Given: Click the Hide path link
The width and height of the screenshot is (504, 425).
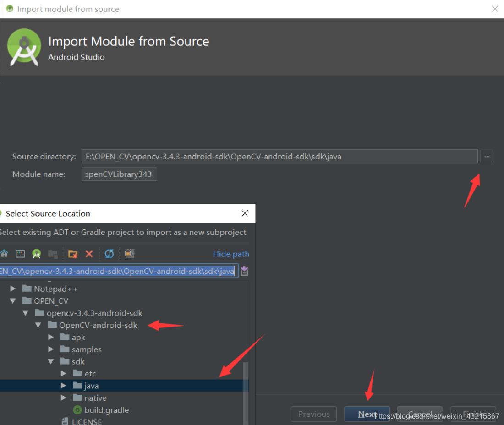Looking at the screenshot, I should coord(231,254).
